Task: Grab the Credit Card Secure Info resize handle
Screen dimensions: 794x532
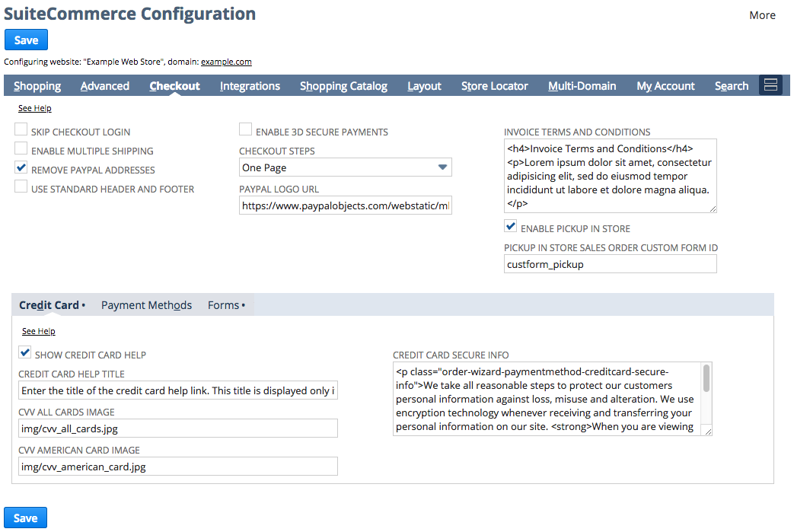Action: [708, 432]
